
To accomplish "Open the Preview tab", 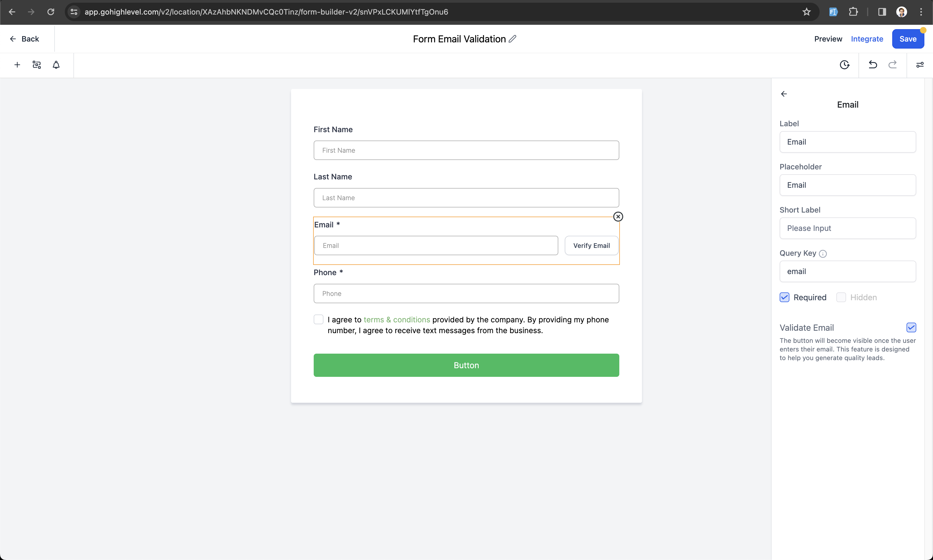I will point(828,39).
